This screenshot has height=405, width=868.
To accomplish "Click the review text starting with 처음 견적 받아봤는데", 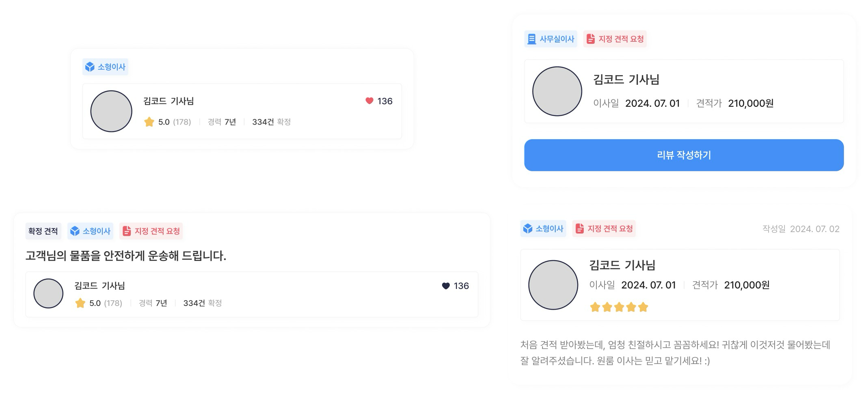I will pos(675,353).
